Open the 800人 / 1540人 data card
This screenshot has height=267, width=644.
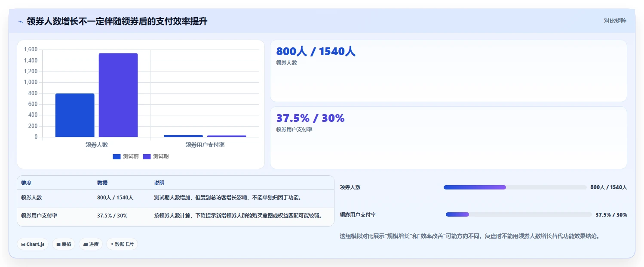(x=448, y=71)
